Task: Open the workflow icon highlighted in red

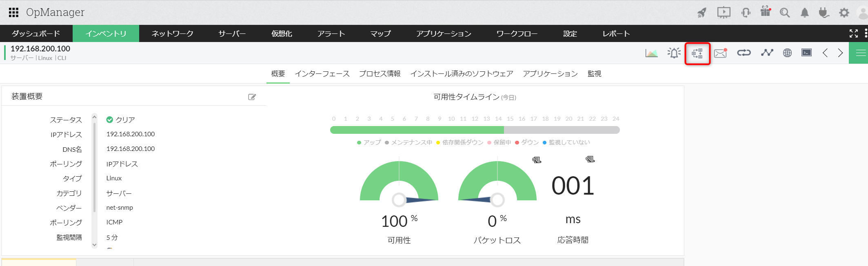Action: point(697,53)
